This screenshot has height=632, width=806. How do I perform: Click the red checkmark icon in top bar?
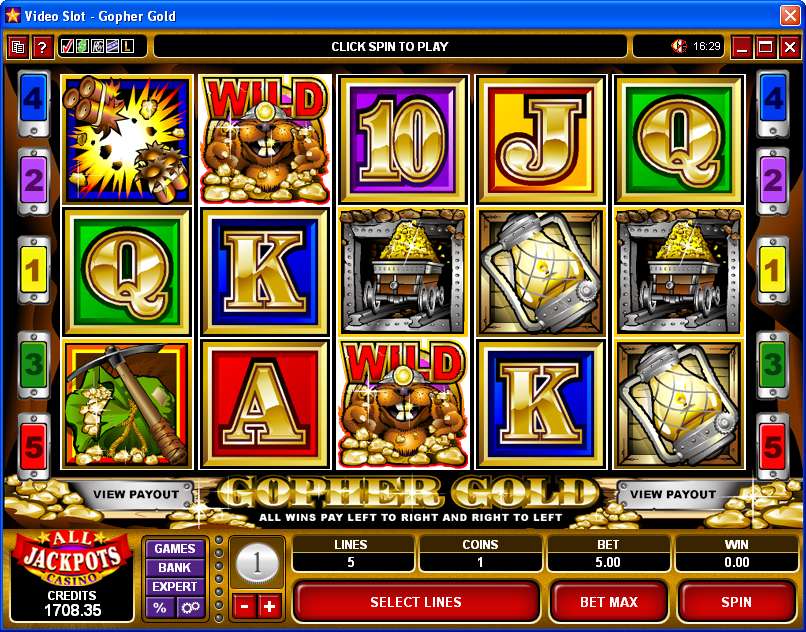coord(67,47)
